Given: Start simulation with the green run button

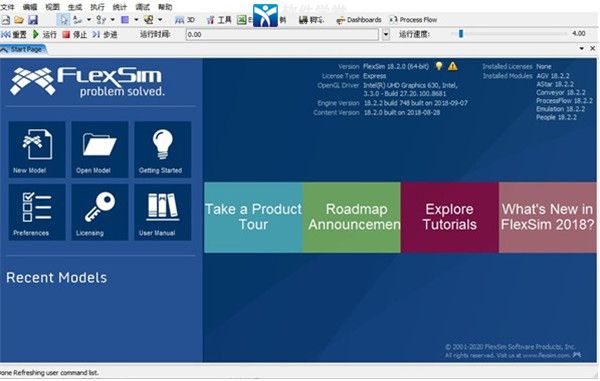Looking at the screenshot, I should click(44, 34).
